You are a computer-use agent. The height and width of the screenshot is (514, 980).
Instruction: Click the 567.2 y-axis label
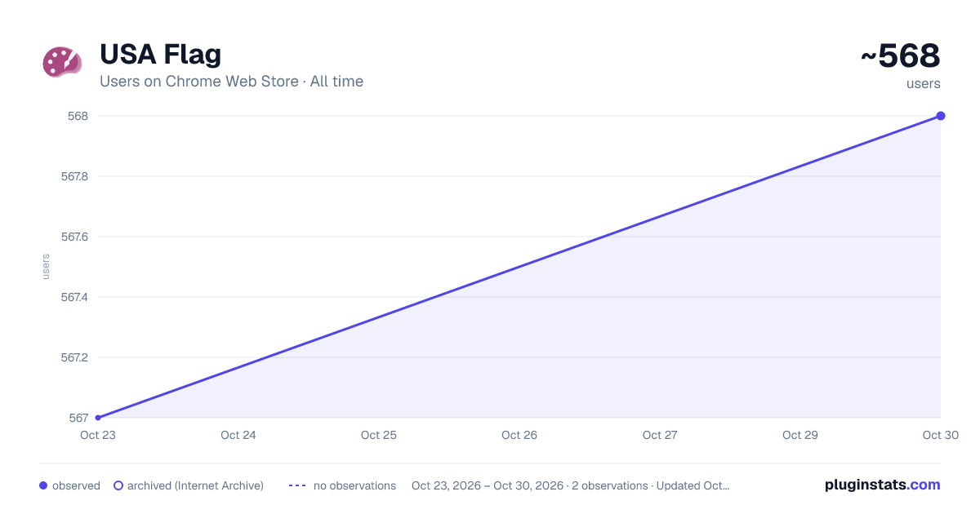point(75,357)
